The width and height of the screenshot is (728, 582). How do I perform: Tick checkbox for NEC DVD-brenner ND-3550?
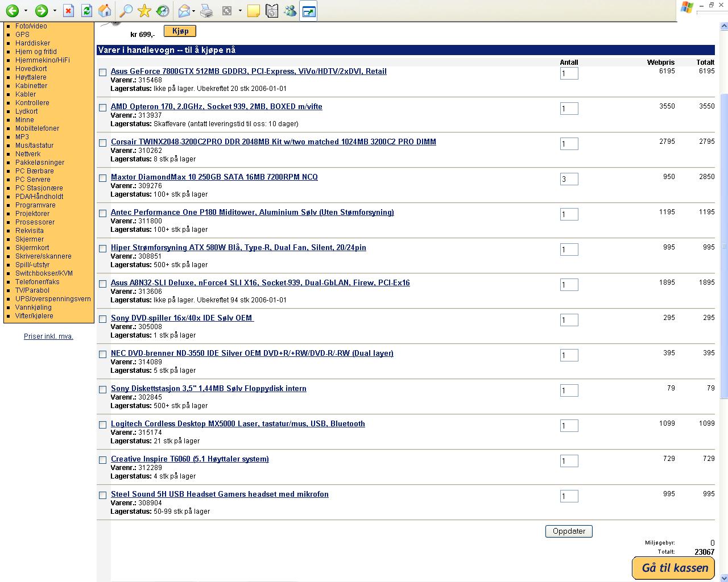pyautogui.click(x=103, y=354)
